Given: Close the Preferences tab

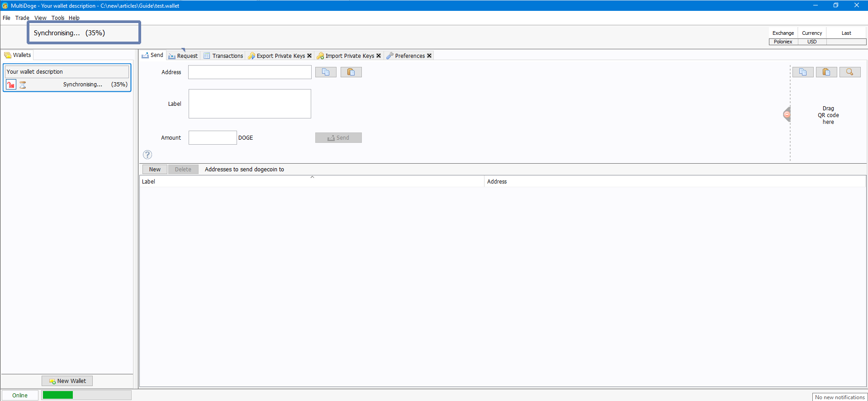Looking at the screenshot, I should pyautogui.click(x=429, y=56).
